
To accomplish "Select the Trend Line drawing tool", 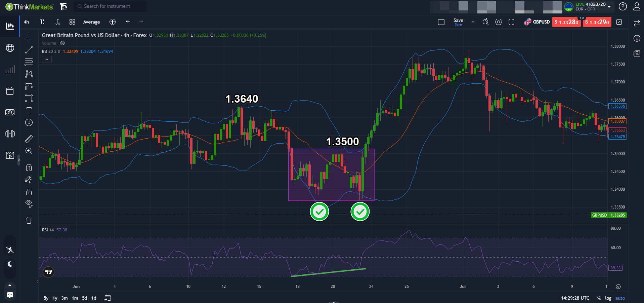I will (29, 49).
